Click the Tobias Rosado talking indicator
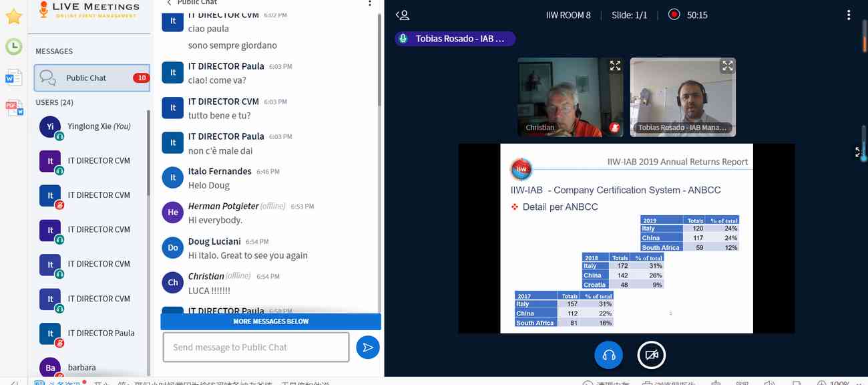868x385 pixels. click(455, 39)
